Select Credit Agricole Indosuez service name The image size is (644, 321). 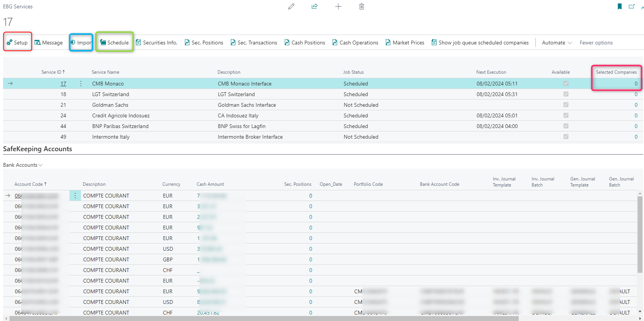(x=121, y=115)
